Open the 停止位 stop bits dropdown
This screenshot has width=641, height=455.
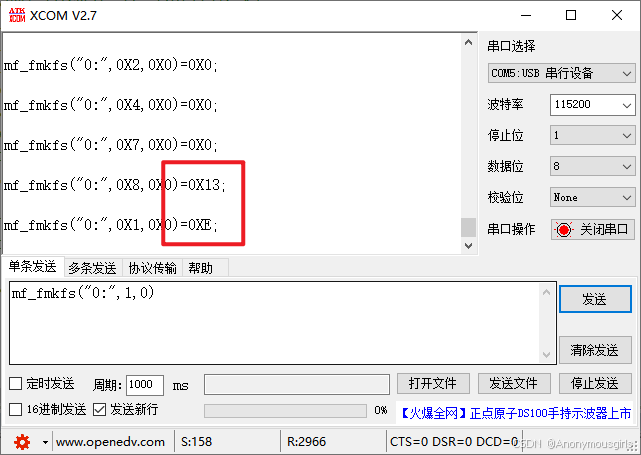(592, 135)
